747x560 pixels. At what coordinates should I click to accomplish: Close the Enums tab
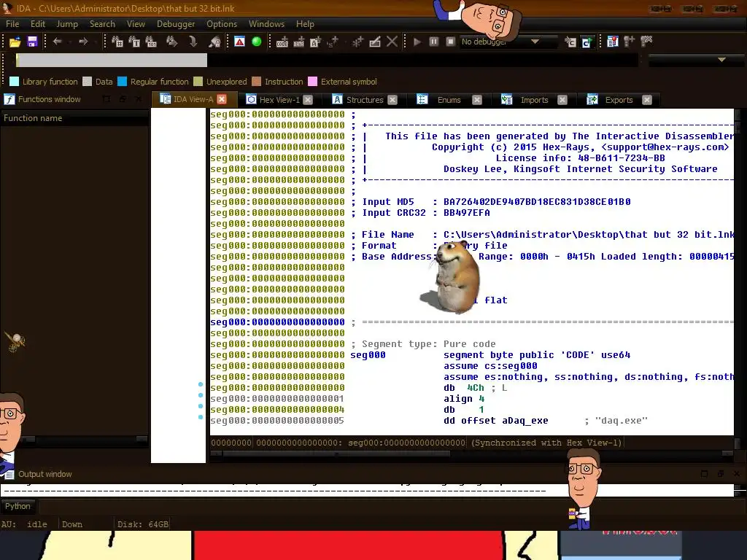pos(477,99)
